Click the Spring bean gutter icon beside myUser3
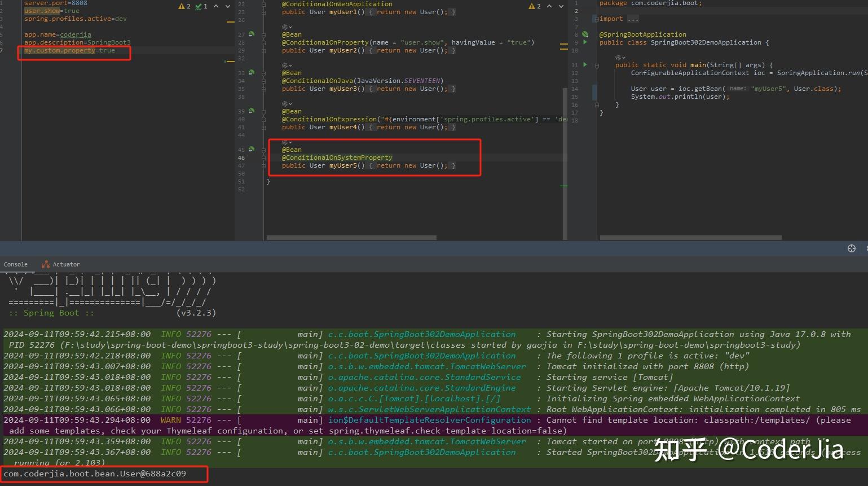The image size is (868, 486). pyautogui.click(x=252, y=72)
